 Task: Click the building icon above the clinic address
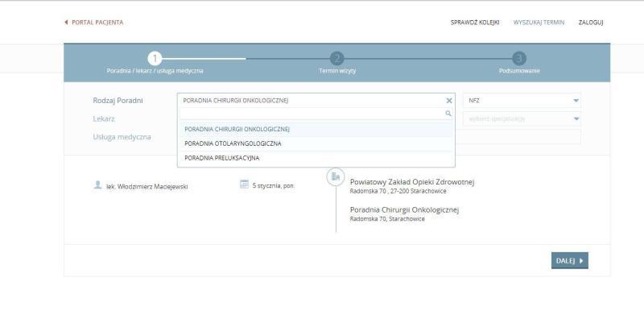coord(336,176)
